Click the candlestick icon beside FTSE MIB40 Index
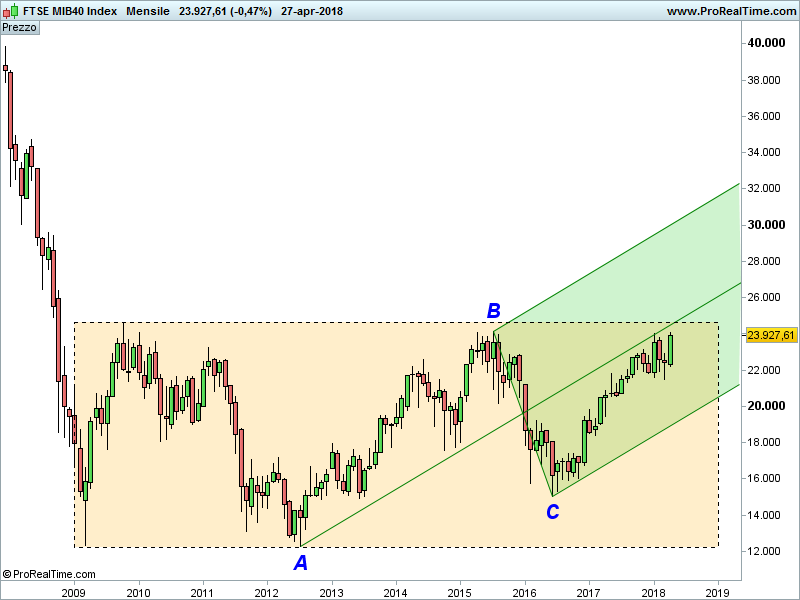800x600 pixels. pyautogui.click(x=10, y=11)
